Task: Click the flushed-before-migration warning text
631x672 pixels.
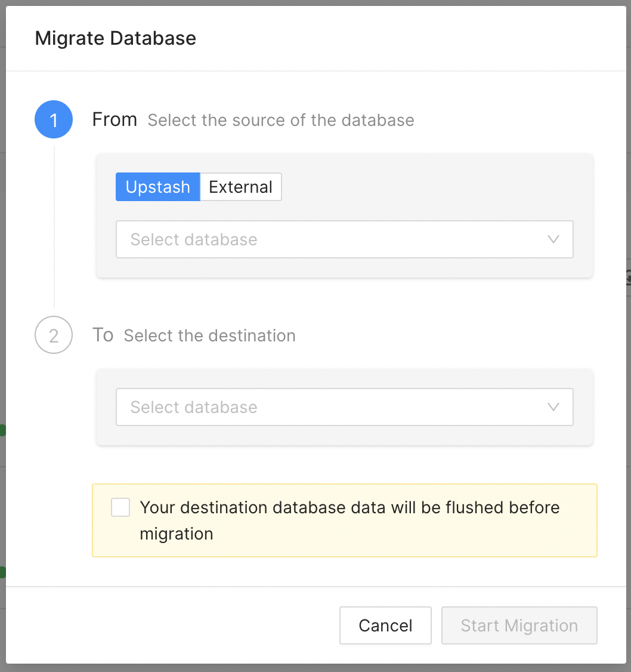Action: coord(349,521)
